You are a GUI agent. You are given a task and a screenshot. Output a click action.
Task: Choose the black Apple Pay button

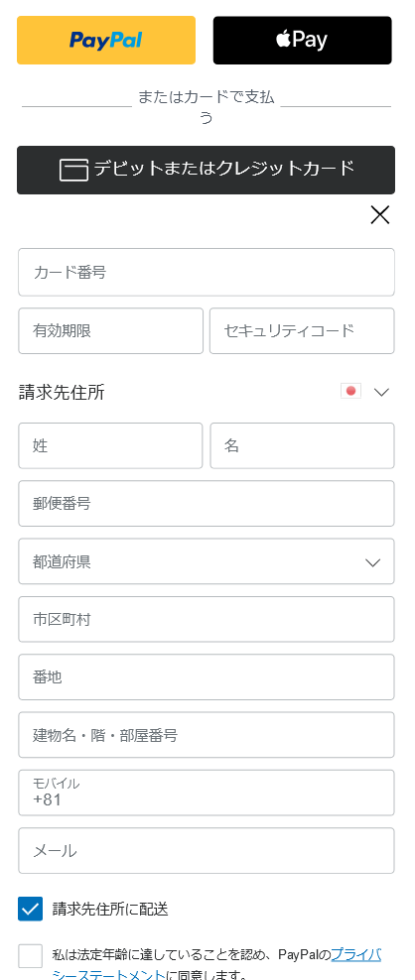tap(303, 40)
